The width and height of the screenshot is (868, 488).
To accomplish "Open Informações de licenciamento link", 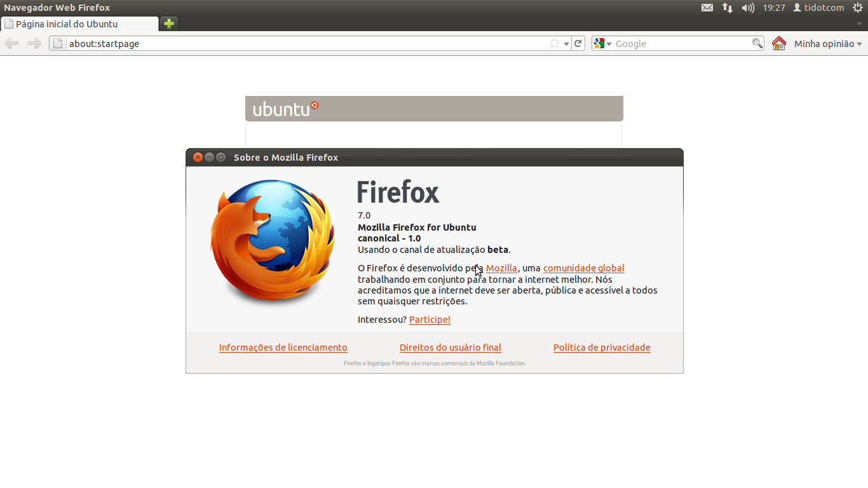I will point(283,348).
